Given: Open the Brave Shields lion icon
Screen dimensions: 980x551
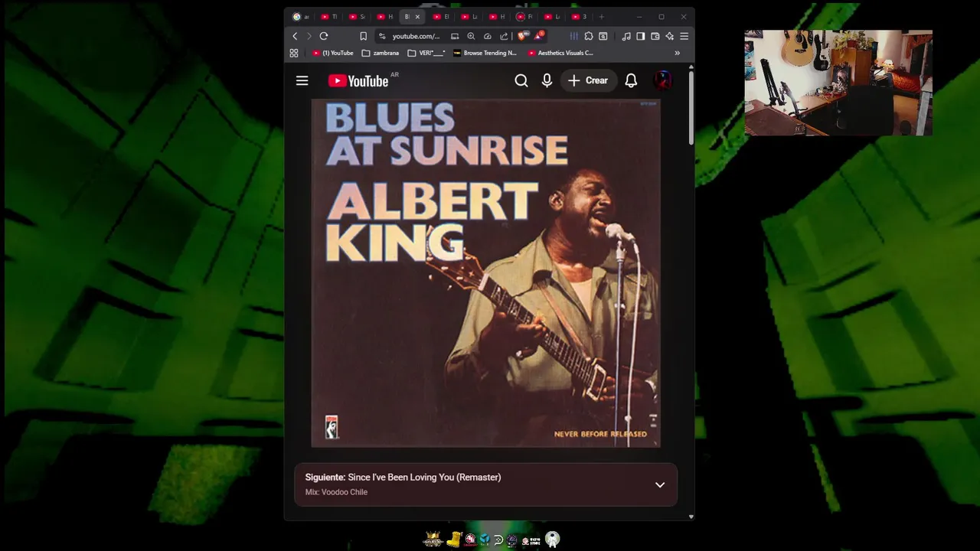Looking at the screenshot, I should [x=523, y=36].
